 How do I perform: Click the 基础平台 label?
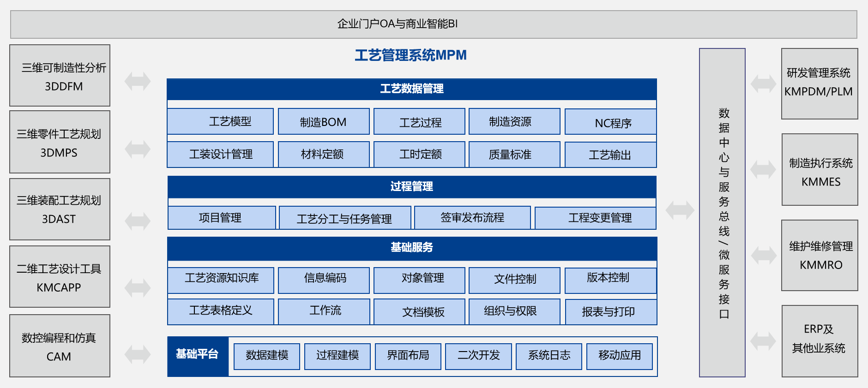(x=198, y=355)
